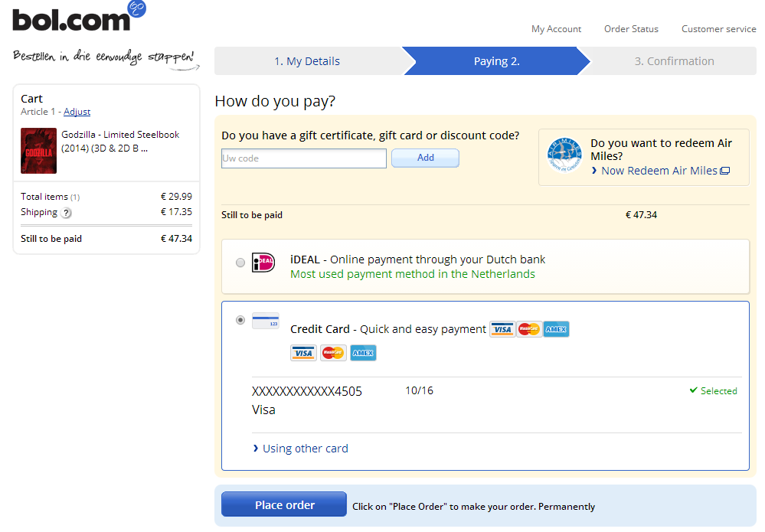Screen dimensions: 765x532
Task: Open Customer service page
Action: pos(718,29)
